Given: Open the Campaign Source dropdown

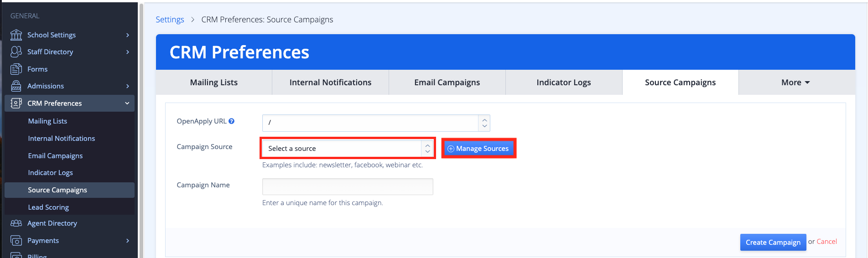Looking at the screenshot, I should click(x=348, y=149).
